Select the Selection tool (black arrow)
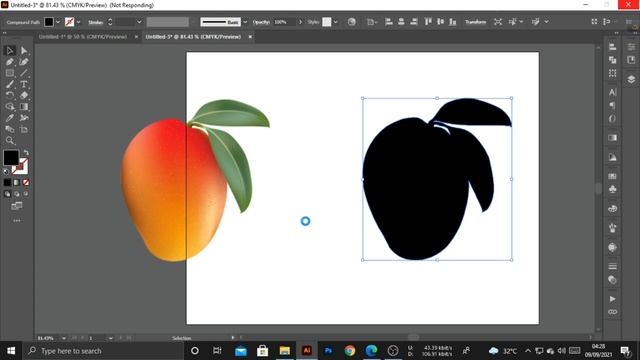Screen dimensions: 640x360 coord(10,51)
